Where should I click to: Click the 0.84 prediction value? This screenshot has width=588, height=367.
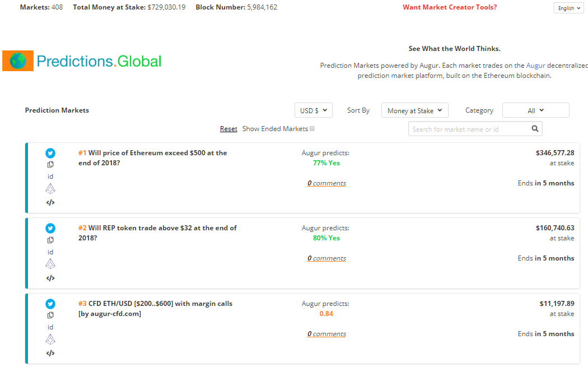point(326,314)
